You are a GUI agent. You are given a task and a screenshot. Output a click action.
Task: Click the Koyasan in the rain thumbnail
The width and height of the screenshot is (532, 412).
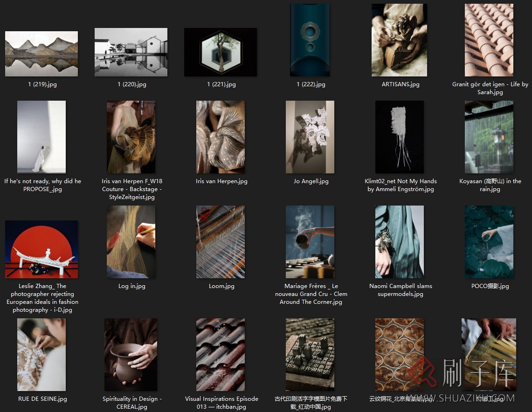pos(489,137)
